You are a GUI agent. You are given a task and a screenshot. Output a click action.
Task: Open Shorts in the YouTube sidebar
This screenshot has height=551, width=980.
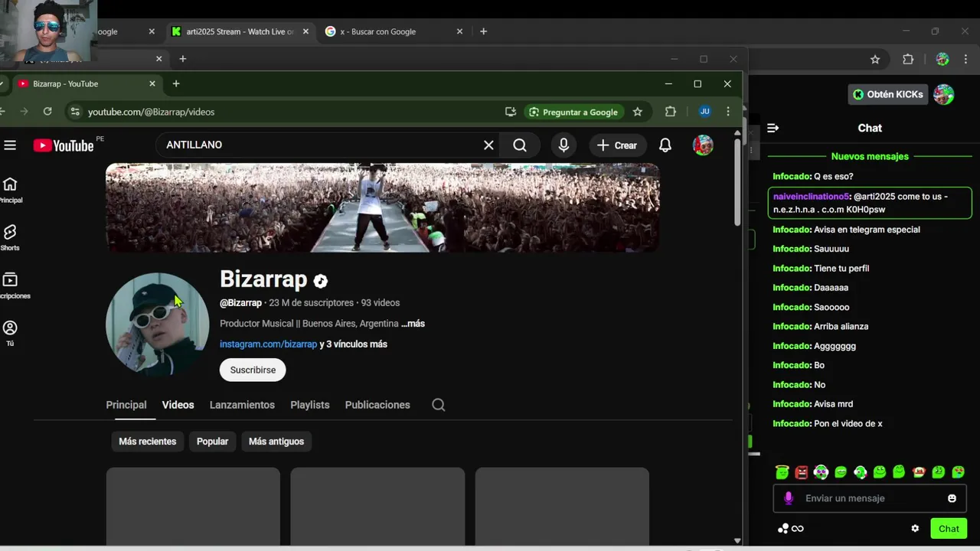click(x=10, y=237)
